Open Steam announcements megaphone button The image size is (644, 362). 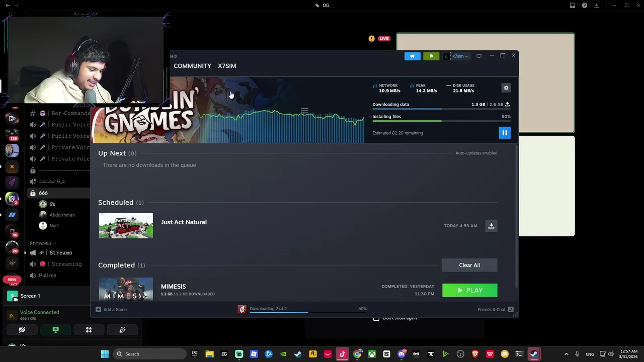point(412,56)
